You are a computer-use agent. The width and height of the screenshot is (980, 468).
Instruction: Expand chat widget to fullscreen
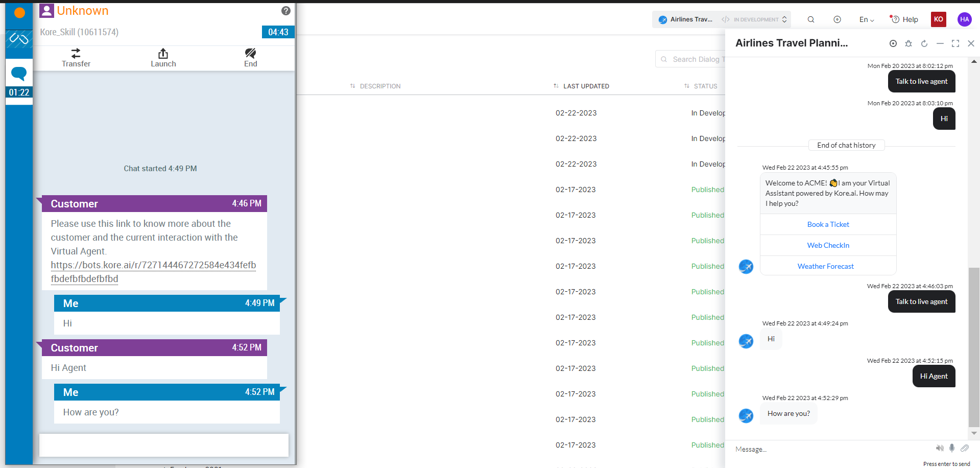coord(955,43)
